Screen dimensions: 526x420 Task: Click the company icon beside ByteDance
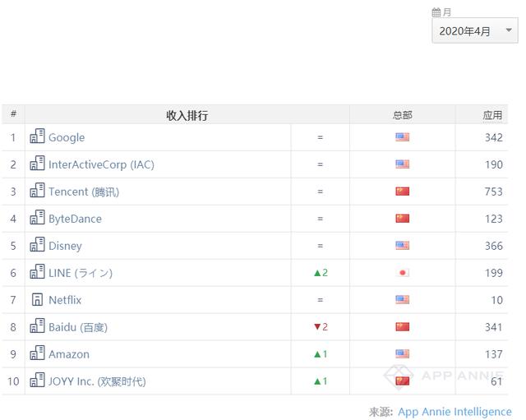(x=37, y=217)
